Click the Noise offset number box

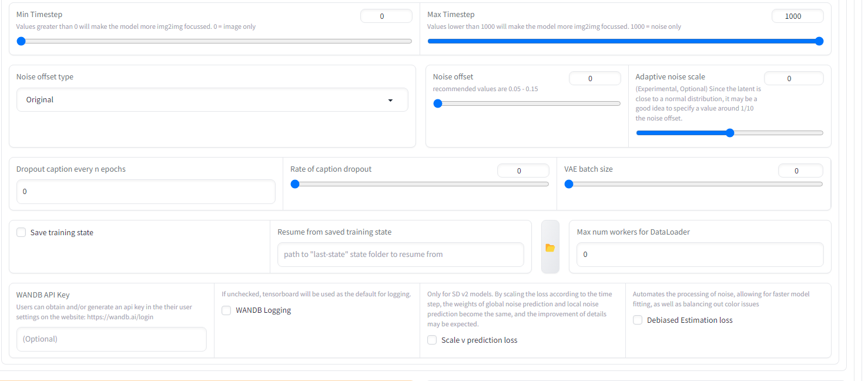[x=594, y=79]
